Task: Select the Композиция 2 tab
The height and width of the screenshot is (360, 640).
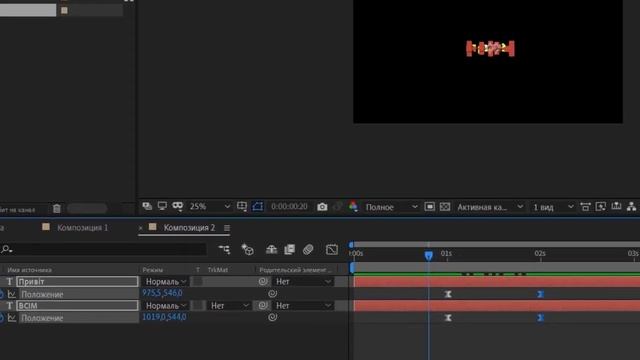Action: pyautogui.click(x=189, y=228)
